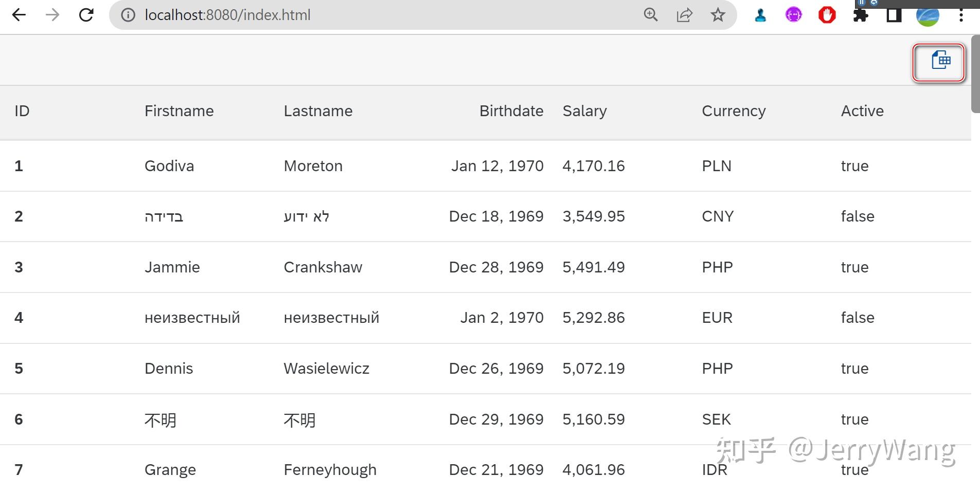Image resolution: width=980 pixels, height=494 pixels.
Task: Open the extensions puzzle-piece menu
Action: point(860,15)
